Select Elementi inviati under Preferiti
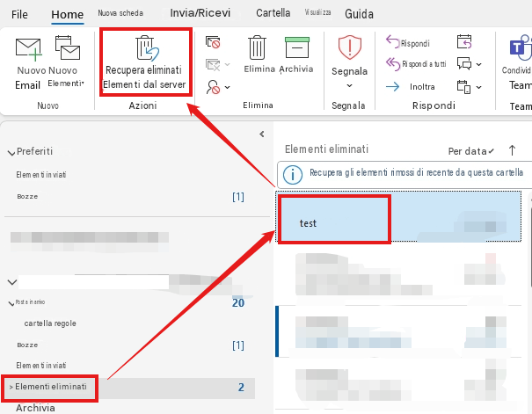 (41, 175)
